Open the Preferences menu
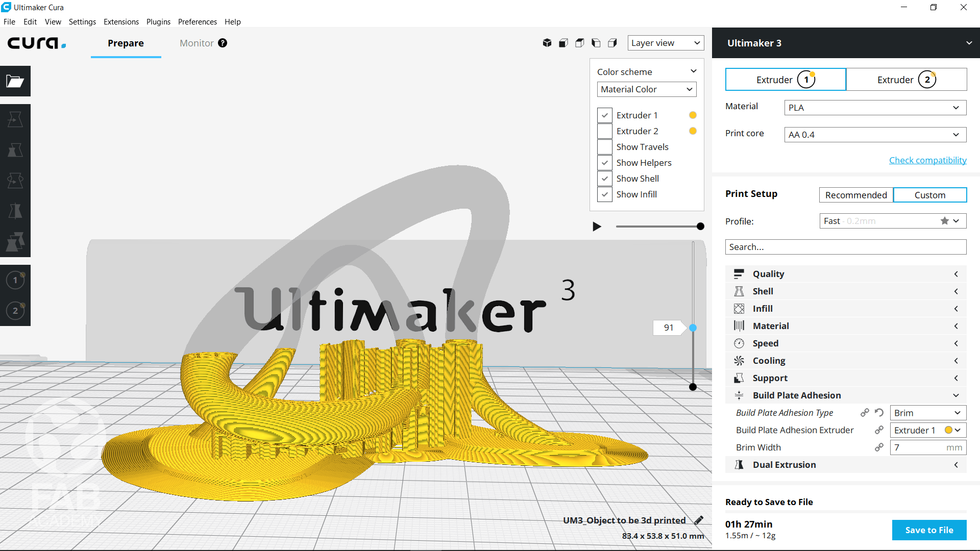The height and width of the screenshot is (551, 980). 197,22
